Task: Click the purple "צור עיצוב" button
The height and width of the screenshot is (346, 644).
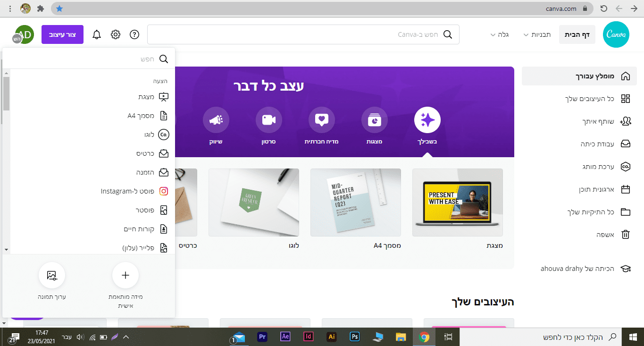Action: [62, 34]
